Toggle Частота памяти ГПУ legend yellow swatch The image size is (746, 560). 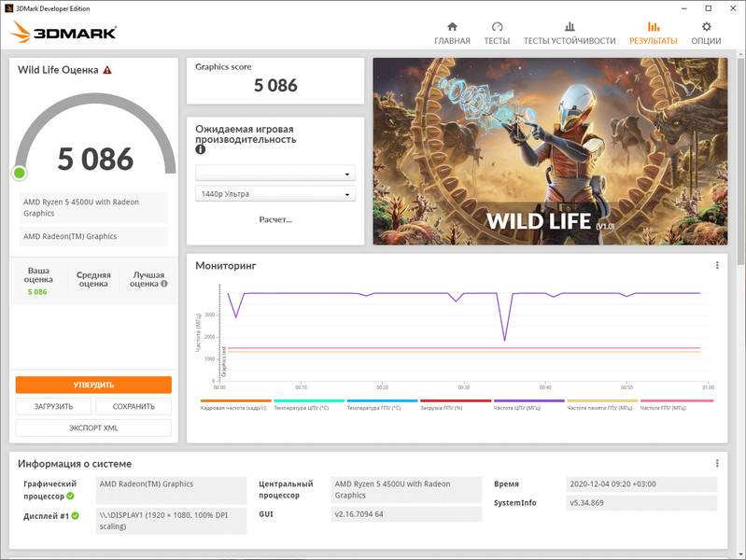[x=602, y=400]
